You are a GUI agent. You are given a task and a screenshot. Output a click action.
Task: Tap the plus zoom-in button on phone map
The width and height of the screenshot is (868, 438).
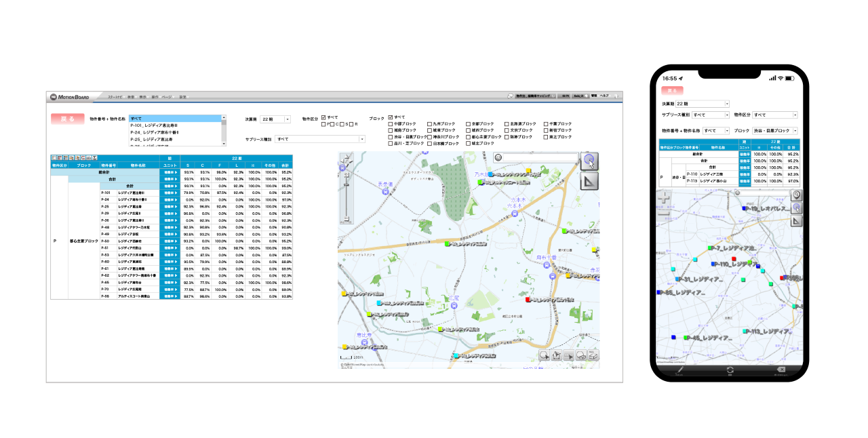pyautogui.click(x=664, y=197)
